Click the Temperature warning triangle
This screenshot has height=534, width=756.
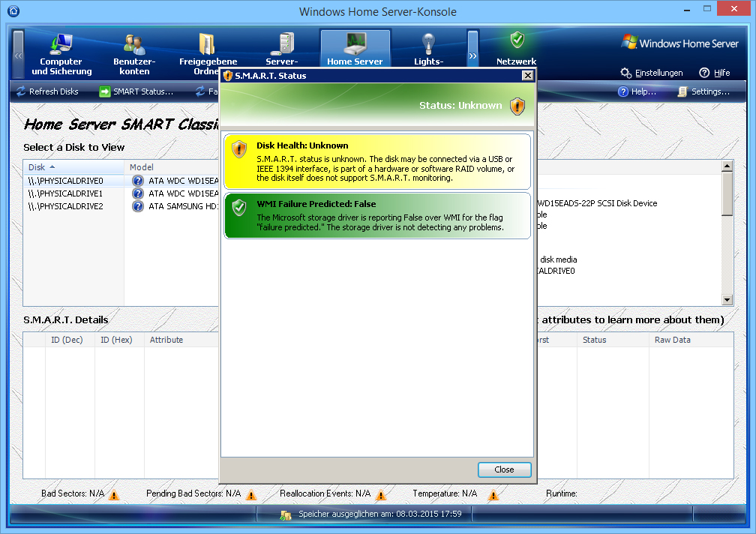tap(493, 495)
